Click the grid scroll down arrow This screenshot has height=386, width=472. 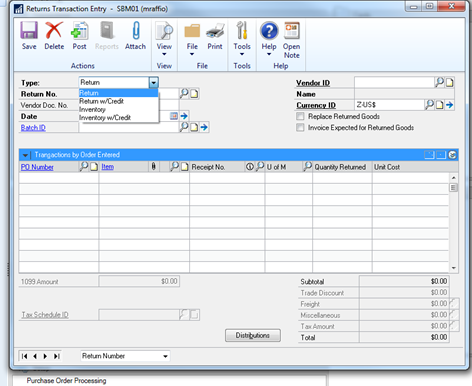point(453,268)
